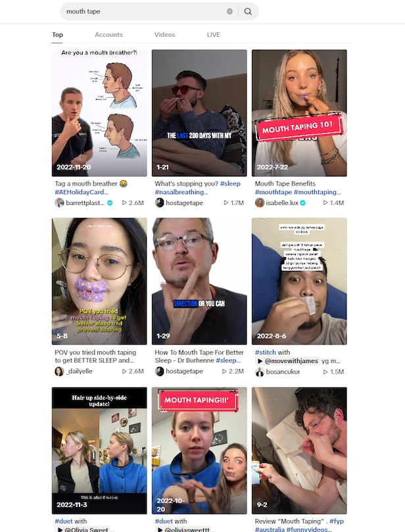This screenshot has width=405, height=532.
Task: Open the barrettplast profile avatar
Action: (59, 203)
